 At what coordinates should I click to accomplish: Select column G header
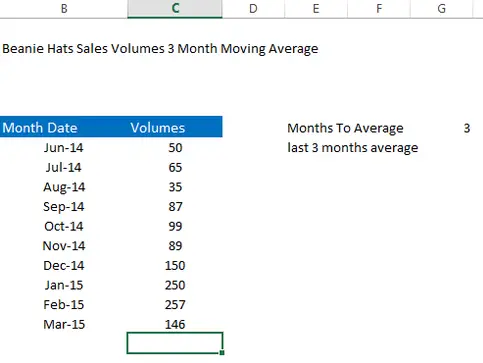pos(442,9)
